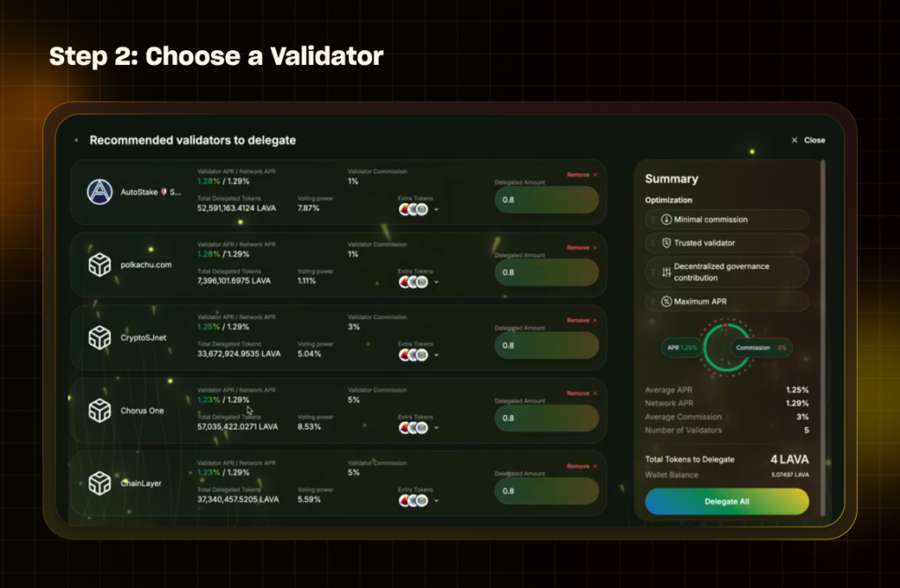Click Chorus One extra tokens coin icons
Viewport: 900px width, 588px height.
tap(413, 428)
